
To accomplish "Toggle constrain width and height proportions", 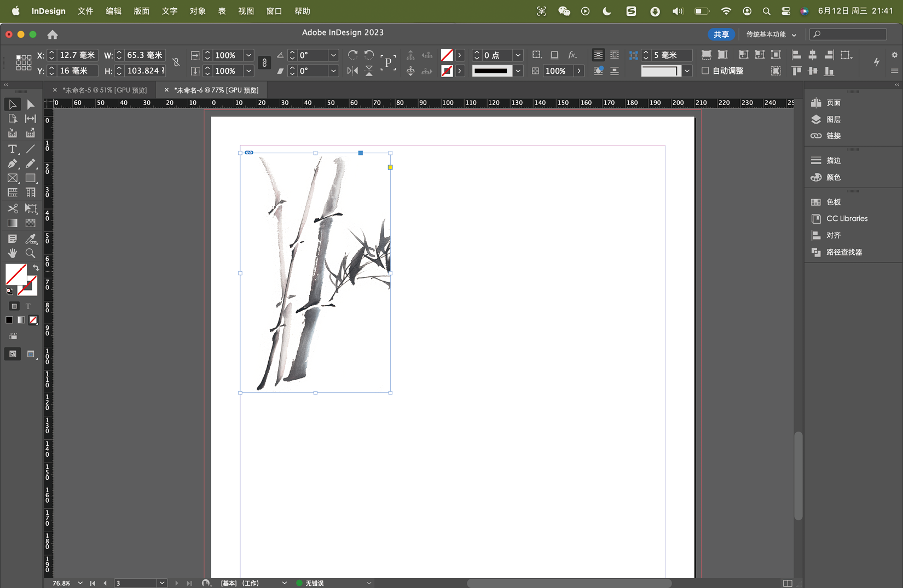I will [176, 63].
